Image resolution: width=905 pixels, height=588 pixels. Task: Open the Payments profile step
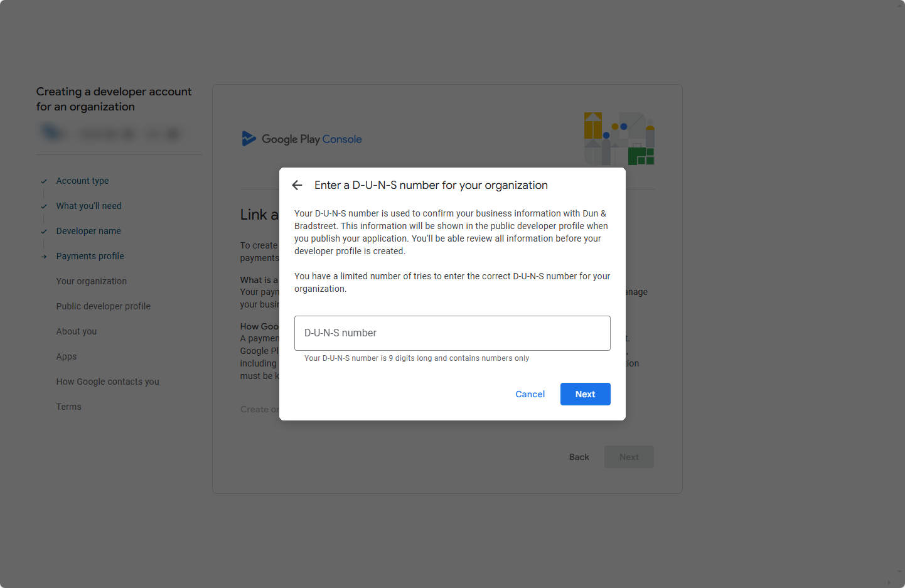(90, 256)
